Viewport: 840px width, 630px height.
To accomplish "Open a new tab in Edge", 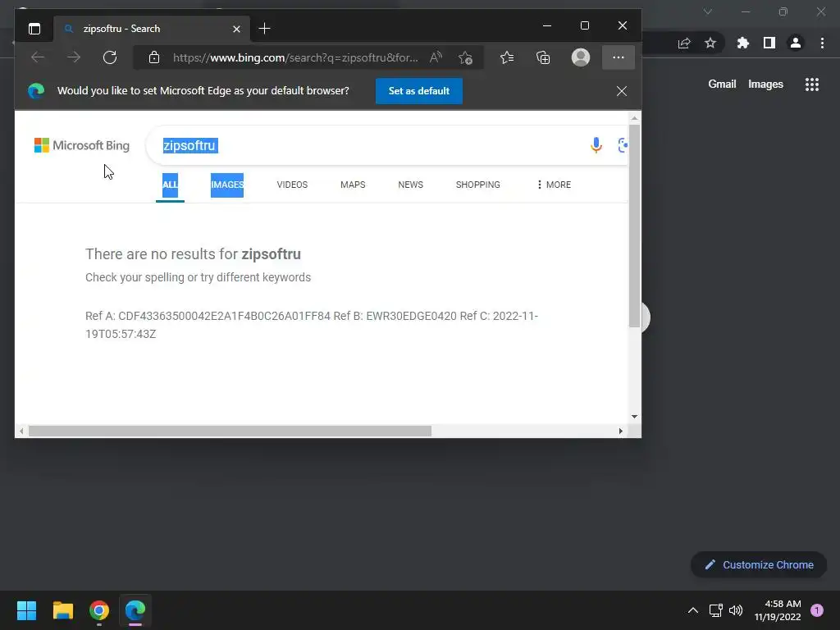I will [x=264, y=29].
